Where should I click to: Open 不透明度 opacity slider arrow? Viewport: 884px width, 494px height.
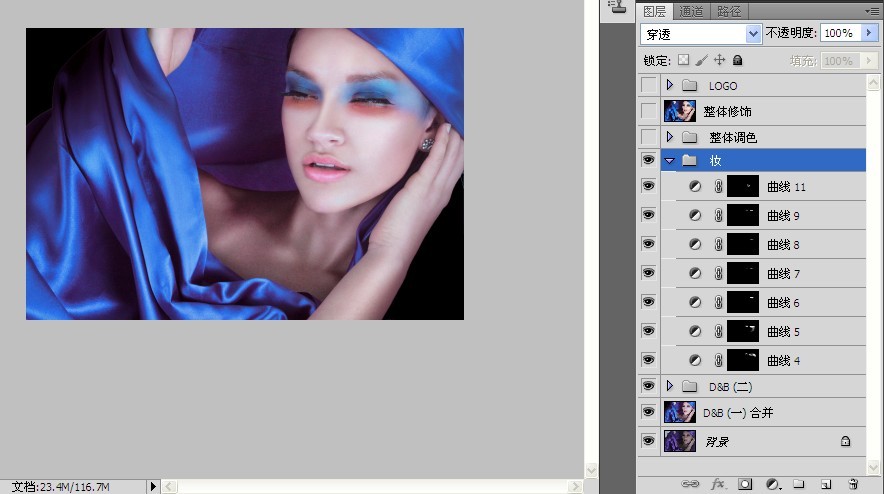click(x=869, y=33)
